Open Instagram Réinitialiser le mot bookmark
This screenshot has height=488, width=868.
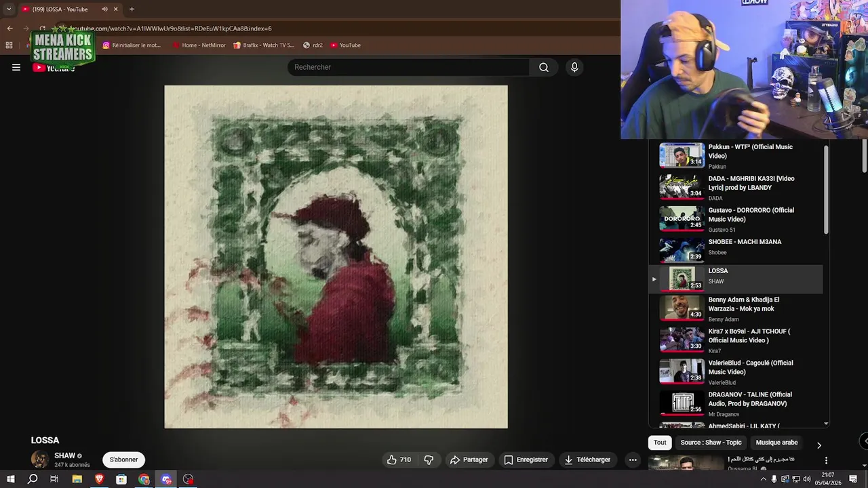[132, 45]
